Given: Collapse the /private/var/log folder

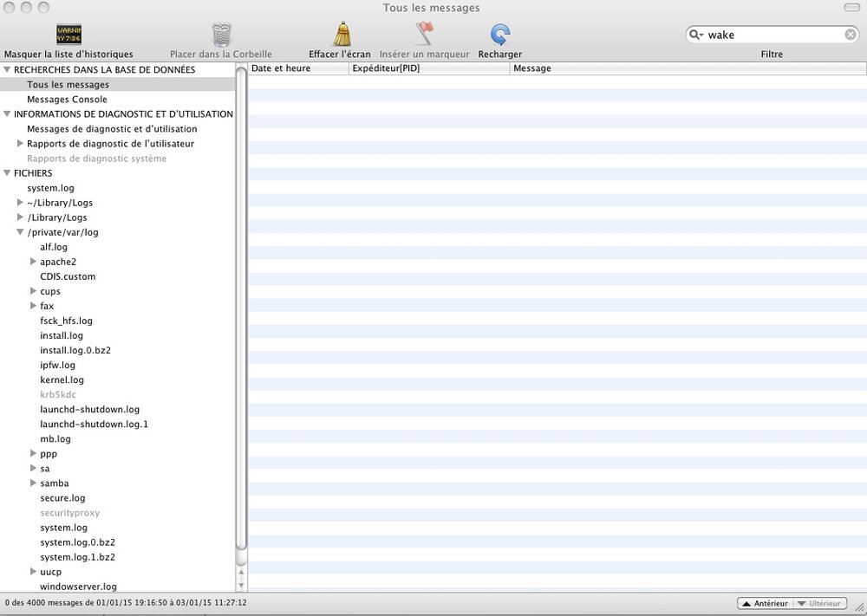Looking at the screenshot, I should tap(20, 232).
